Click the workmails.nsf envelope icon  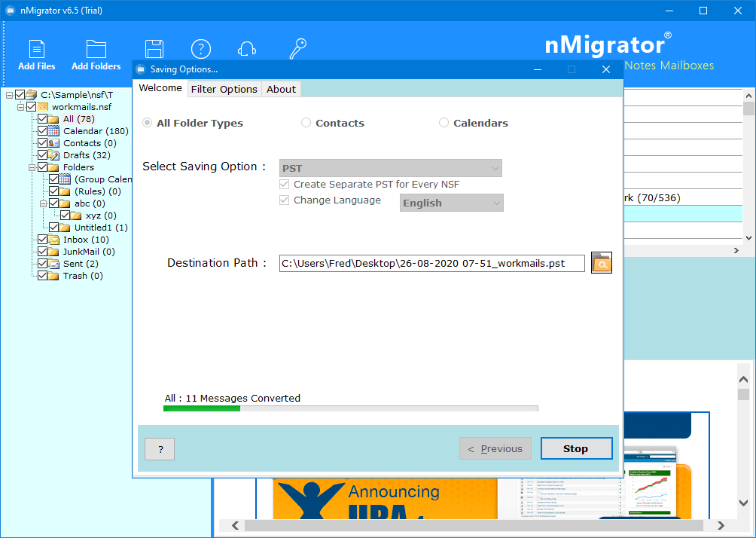[x=43, y=107]
